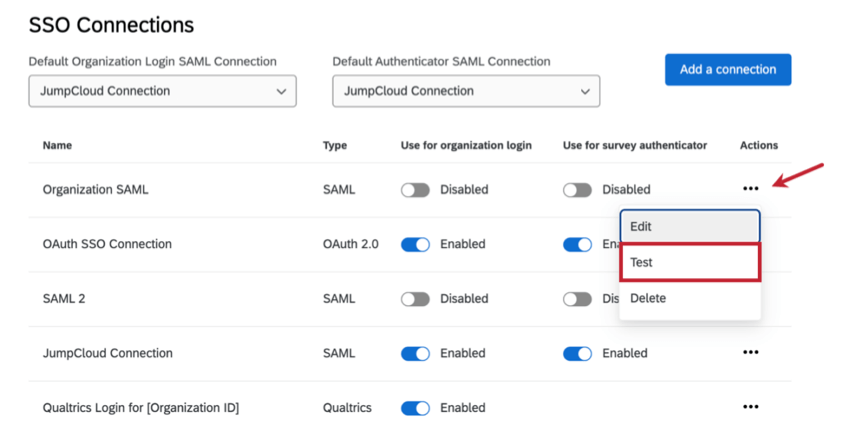This screenshot has width=850, height=425.
Task: Disable organization login for OAuth SSO Connection
Action: tap(415, 244)
